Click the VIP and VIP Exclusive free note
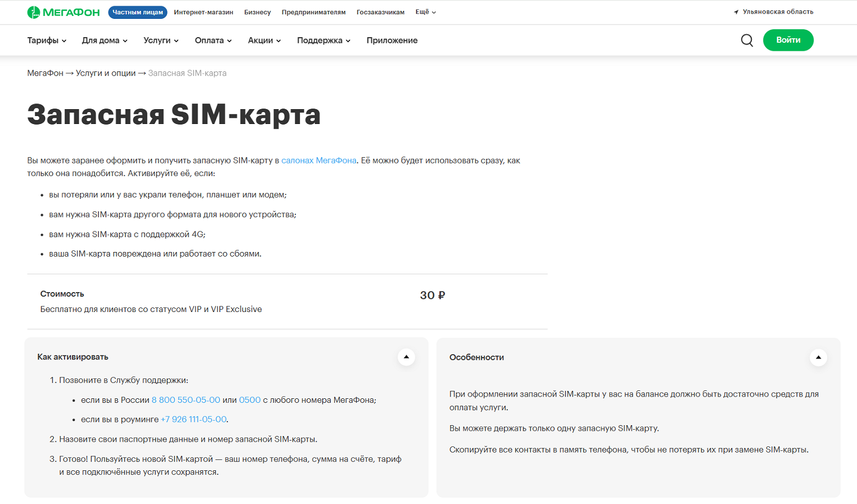Viewport: 857px width, 504px height. coord(151,309)
